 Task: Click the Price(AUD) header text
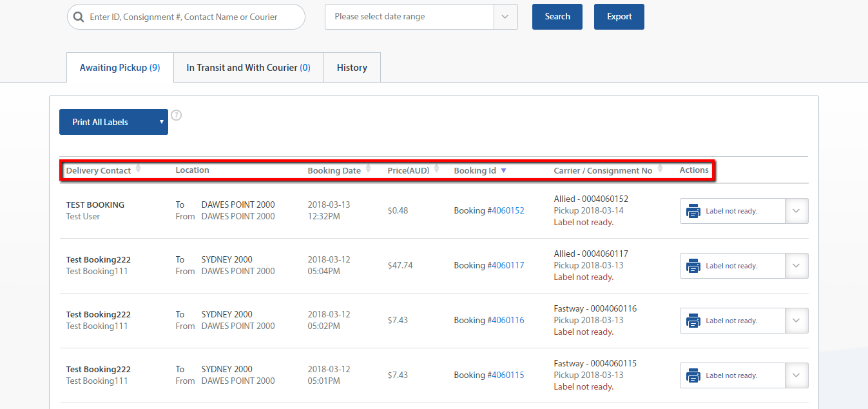click(x=409, y=171)
